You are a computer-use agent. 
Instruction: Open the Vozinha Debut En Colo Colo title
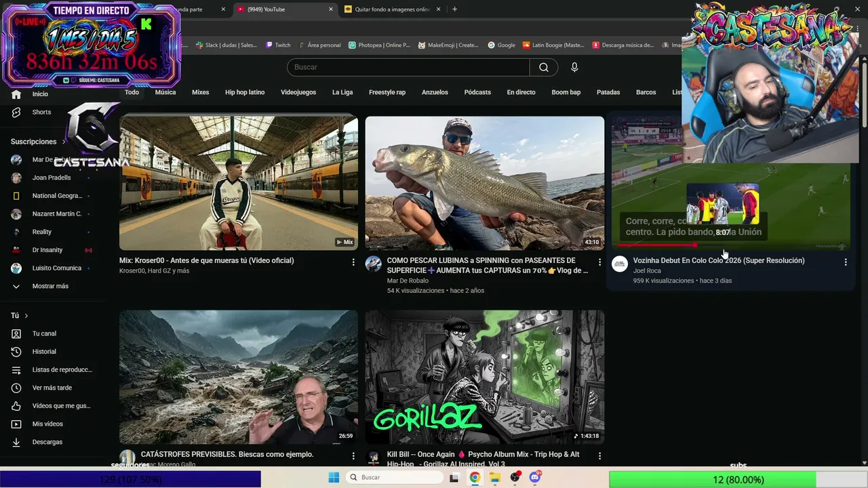coord(719,260)
